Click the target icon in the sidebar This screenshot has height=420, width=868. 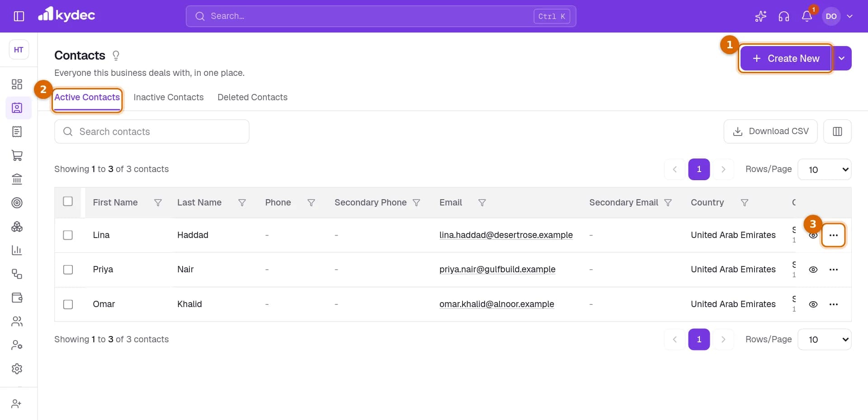pyautogui.click(x=17, y=203)
